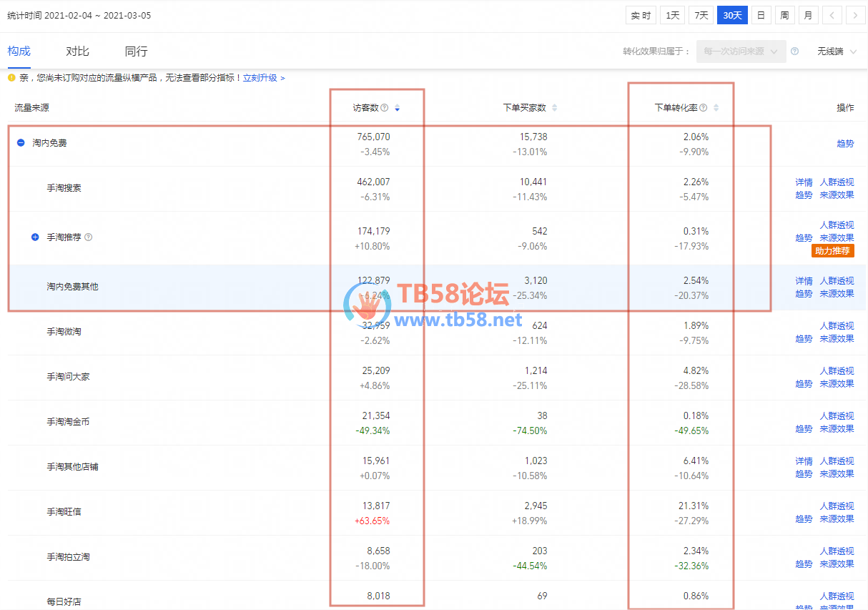Select the 月 time granularity
Screen dimensions: 868x610
808,15
